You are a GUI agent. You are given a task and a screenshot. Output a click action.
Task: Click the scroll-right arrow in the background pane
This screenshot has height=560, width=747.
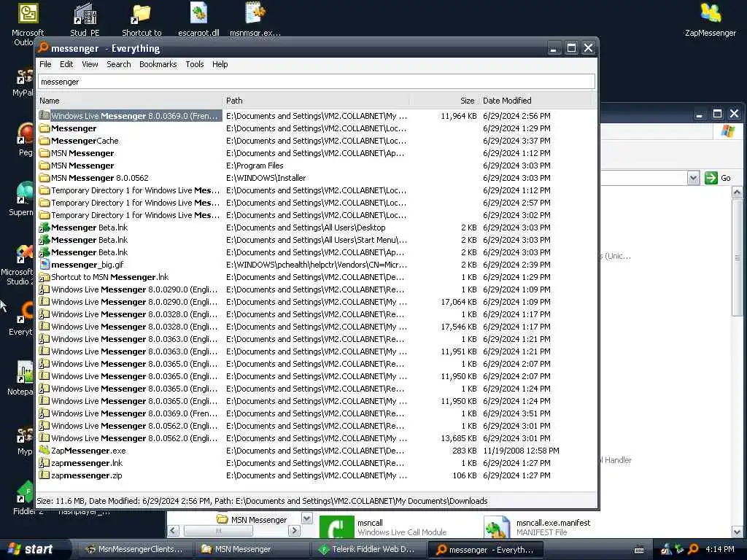295,531
